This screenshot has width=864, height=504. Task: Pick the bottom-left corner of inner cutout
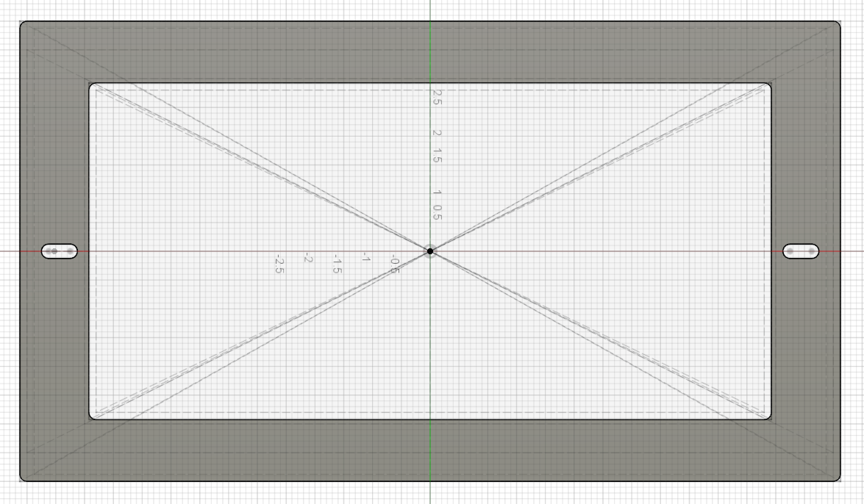91,417
